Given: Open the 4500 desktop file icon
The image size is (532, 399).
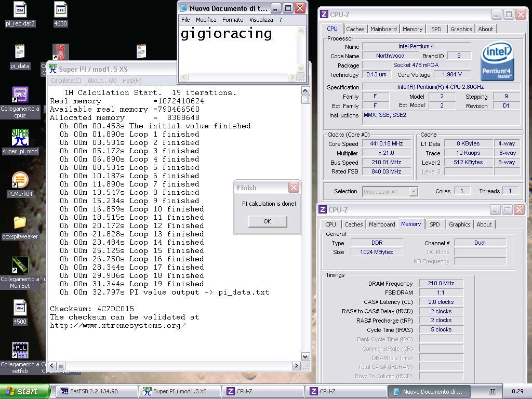Looking at the screenshot, I should pos(20,308).
